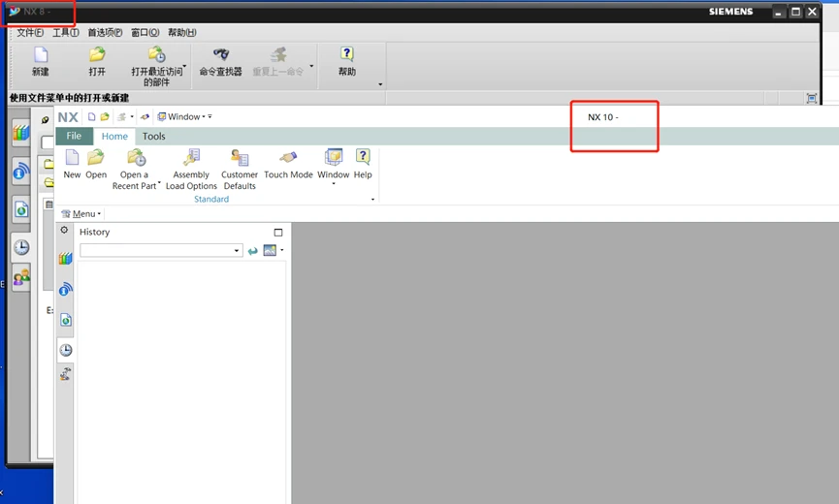Viewport: 839px width, 504px height.
Task: Open the Menu dropdown in NX 10
Action: coord(81,214)
